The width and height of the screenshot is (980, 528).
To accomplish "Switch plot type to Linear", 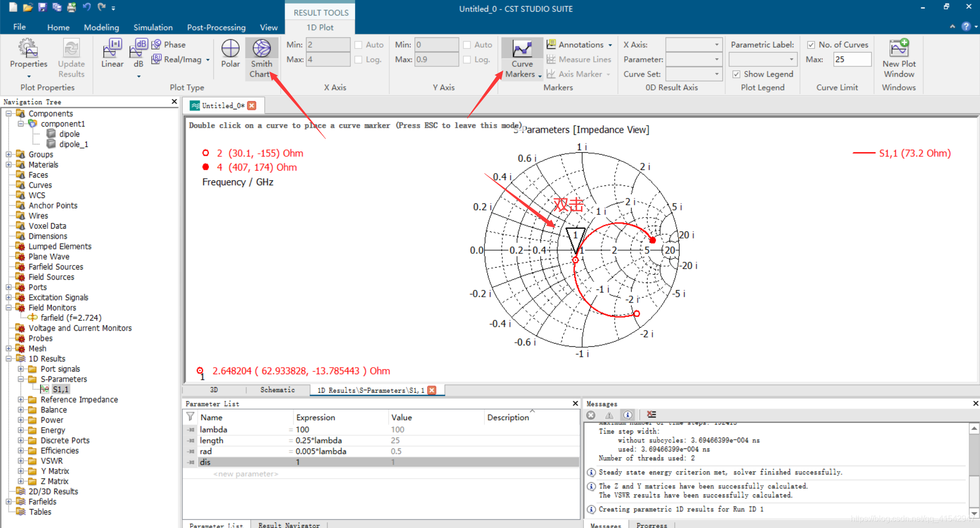I will coord(112,54).
